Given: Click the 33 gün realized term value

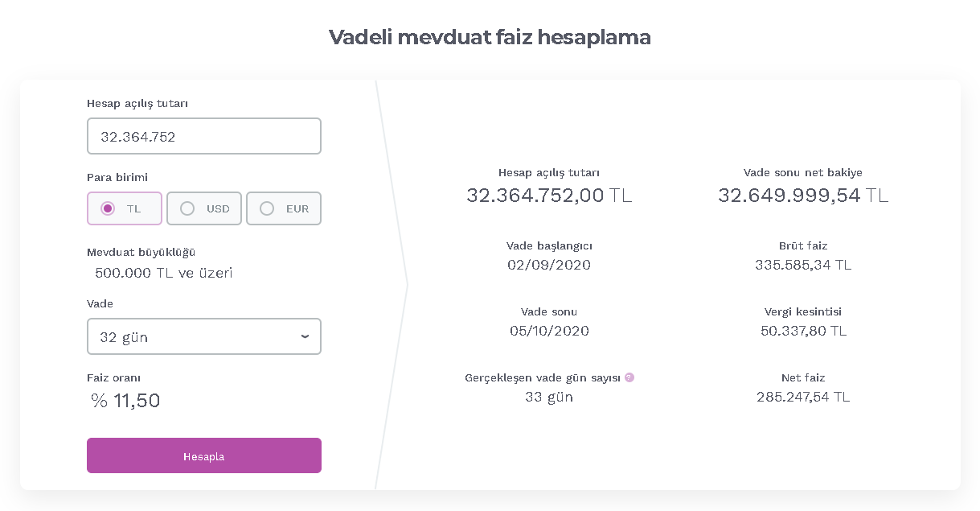Looking at the screenshot, I should click(x=549, y=397).
